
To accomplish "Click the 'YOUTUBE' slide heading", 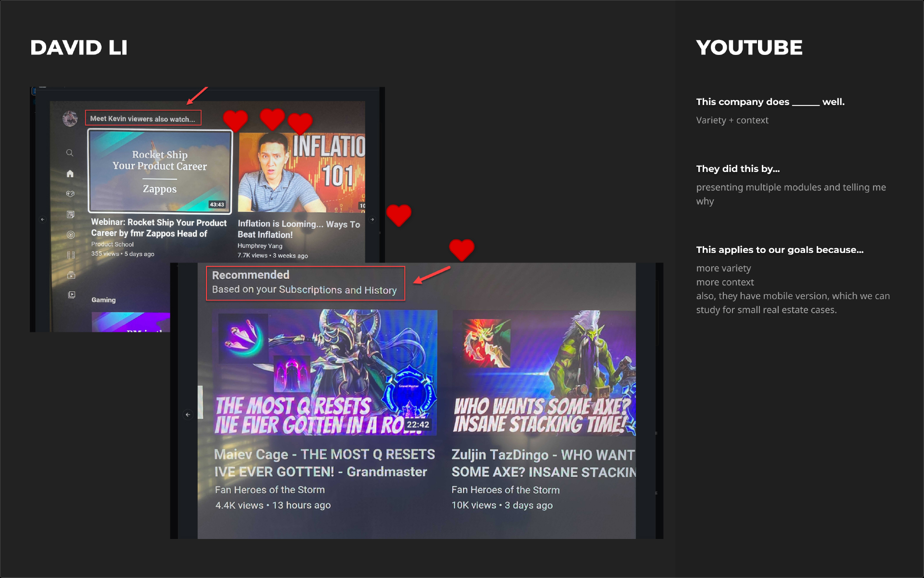I will tap(749, 48).
